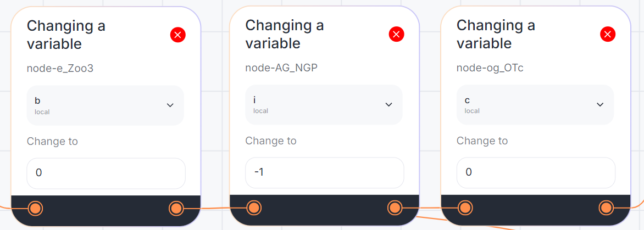Select output connector on node-AG_NGP
644x230 pixels.
[394, 207]
